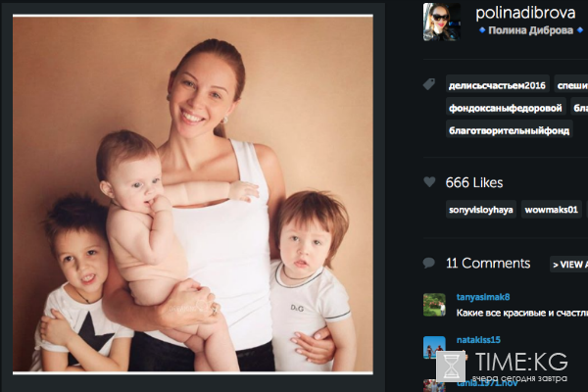Open polinadibrova profile avatar
588x392 pixels.
(x=442, y=22)
